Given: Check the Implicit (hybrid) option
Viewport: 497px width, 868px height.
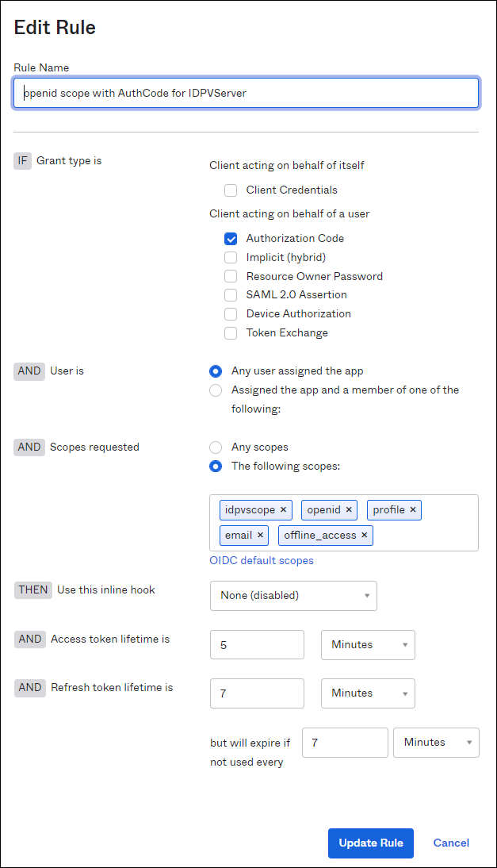Looking at the screenshot, I should (231, 257).
